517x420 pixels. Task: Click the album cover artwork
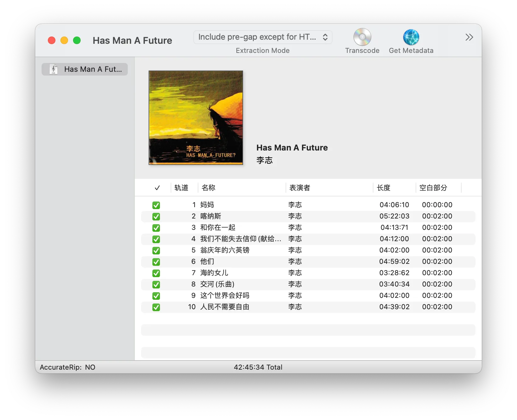tap(196, 118)
